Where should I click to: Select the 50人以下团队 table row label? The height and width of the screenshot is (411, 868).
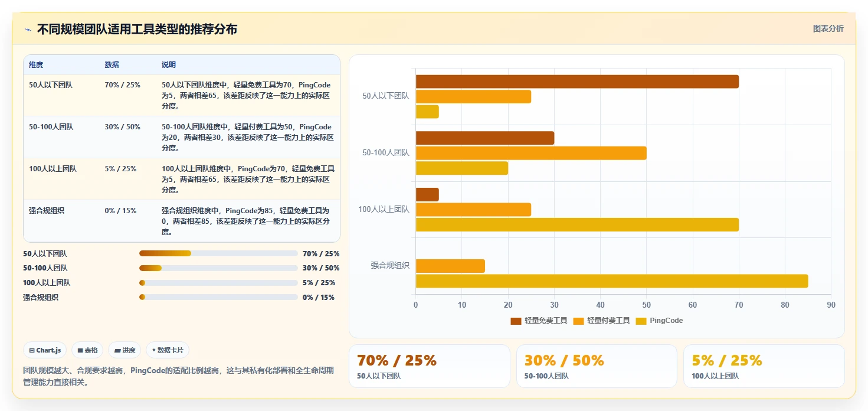(51, 85)
